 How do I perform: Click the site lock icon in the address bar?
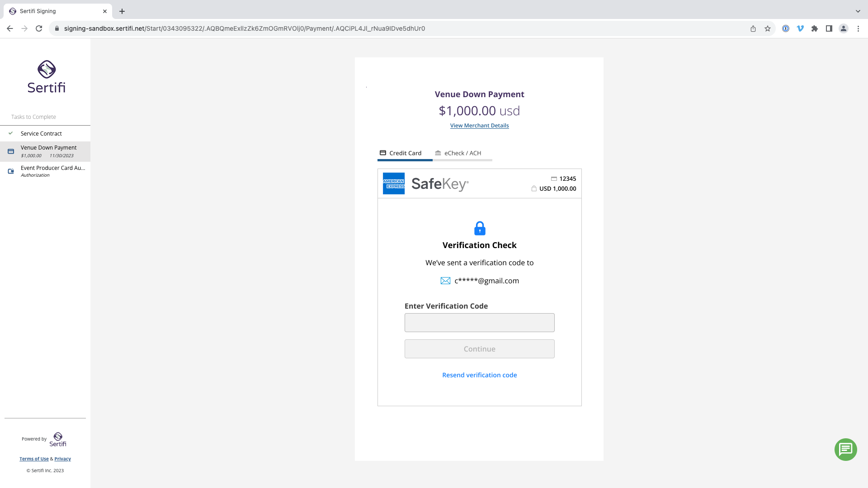click(x=57, y=28)
